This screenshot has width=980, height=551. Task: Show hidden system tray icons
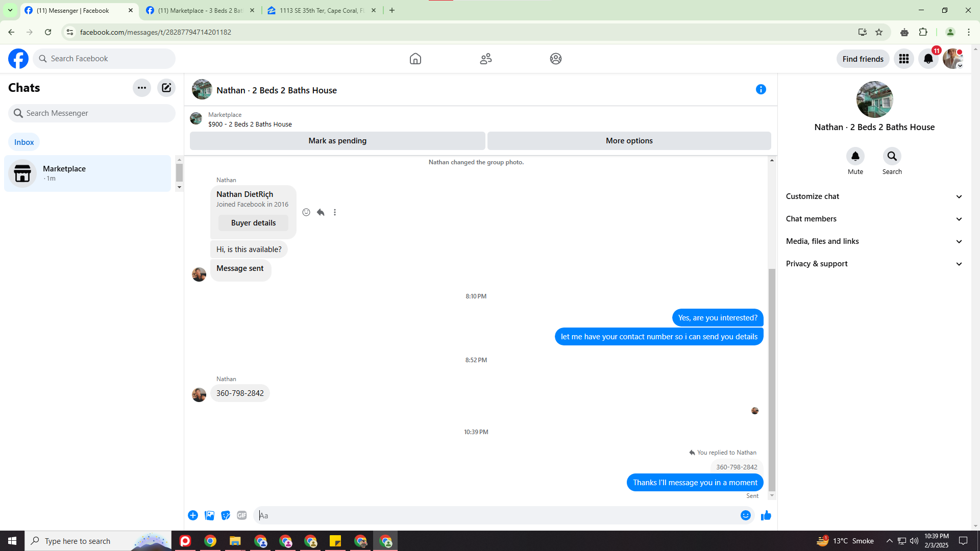coord(889,541)
